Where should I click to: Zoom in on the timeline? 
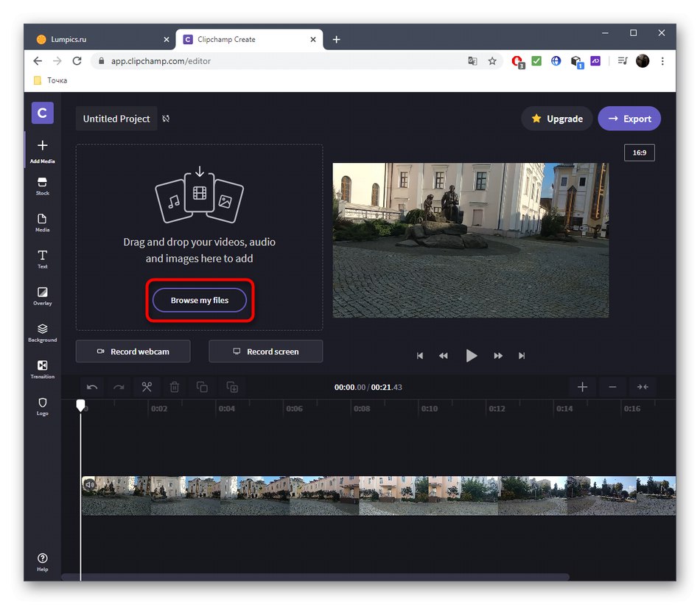point(582,387)
